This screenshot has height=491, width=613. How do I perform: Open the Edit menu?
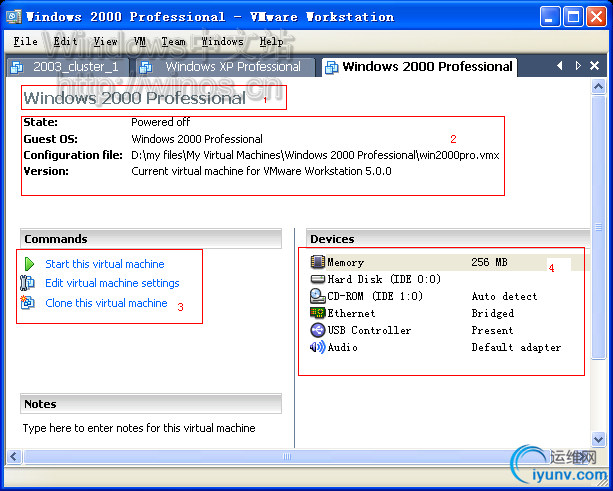pyautogui.click(x=65, y=41)
